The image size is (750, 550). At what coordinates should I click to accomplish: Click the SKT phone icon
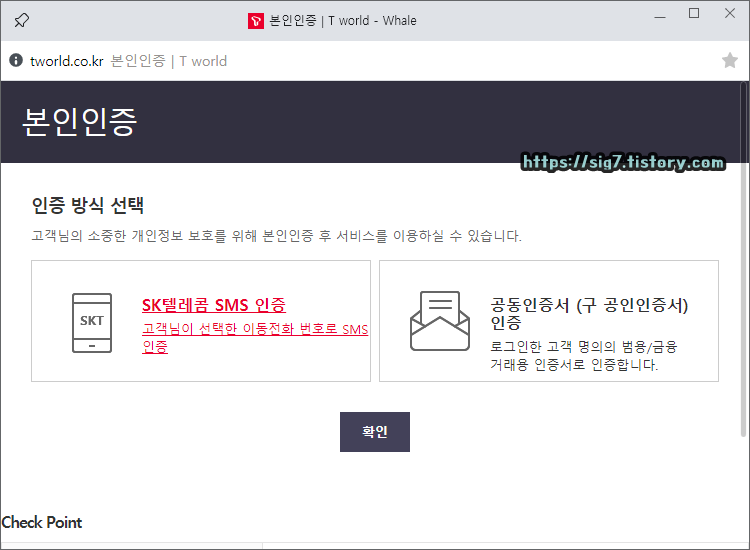click(92, 323)
